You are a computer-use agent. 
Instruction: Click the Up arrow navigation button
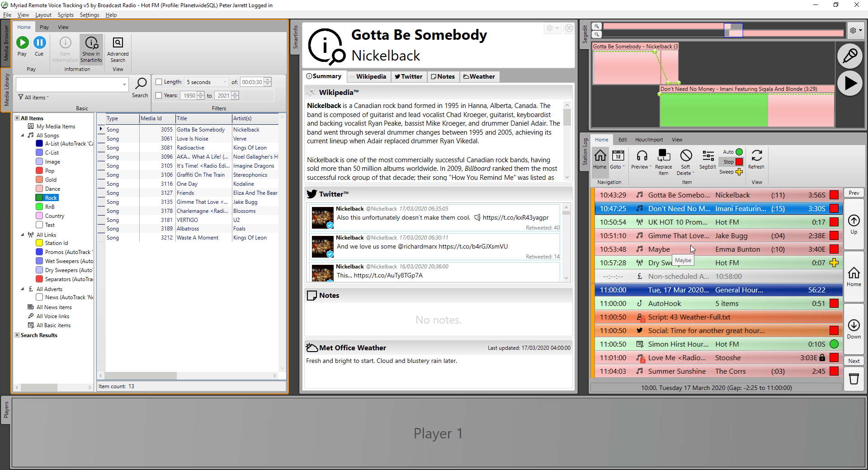pyautogui.click(x=854, y=225)
